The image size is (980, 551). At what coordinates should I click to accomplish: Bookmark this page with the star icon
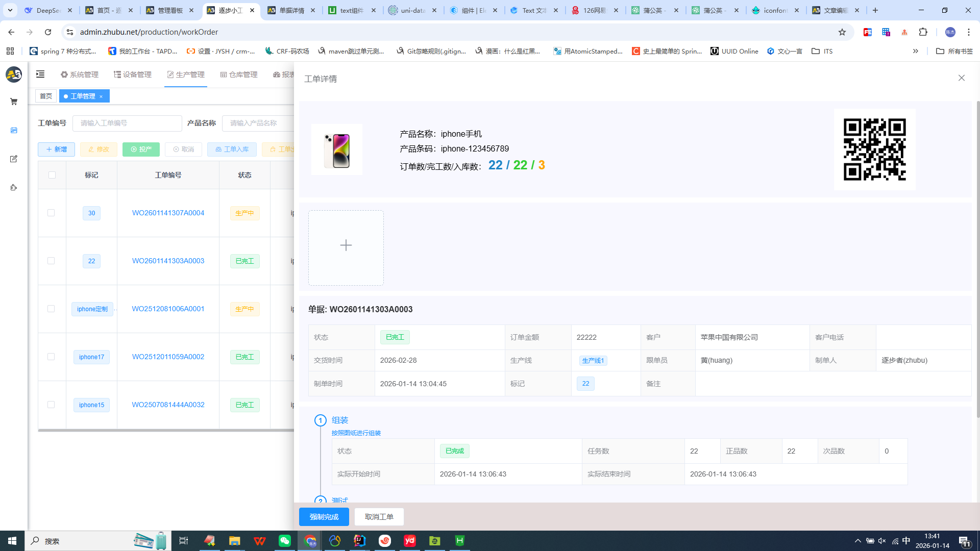(842, 32)
